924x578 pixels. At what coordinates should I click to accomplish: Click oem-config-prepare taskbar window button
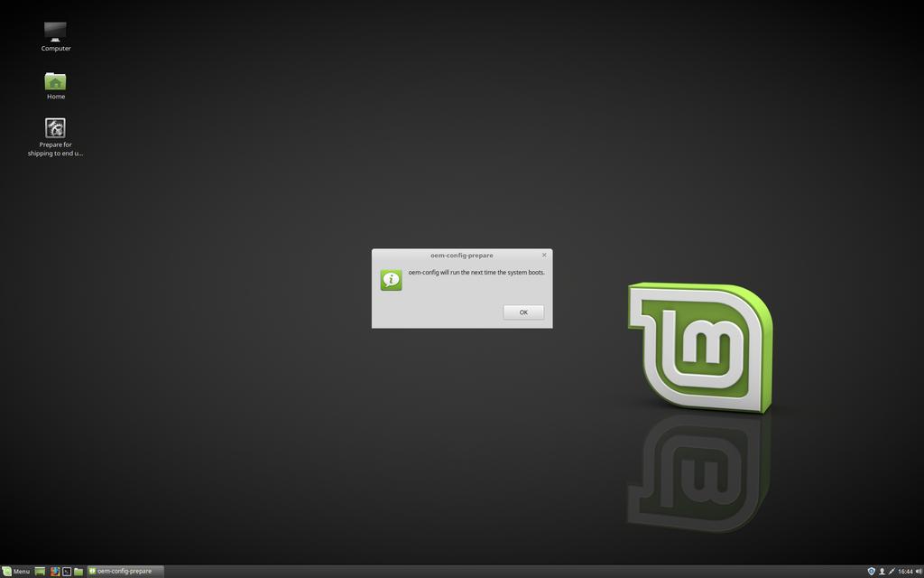[x=125, y=572]
